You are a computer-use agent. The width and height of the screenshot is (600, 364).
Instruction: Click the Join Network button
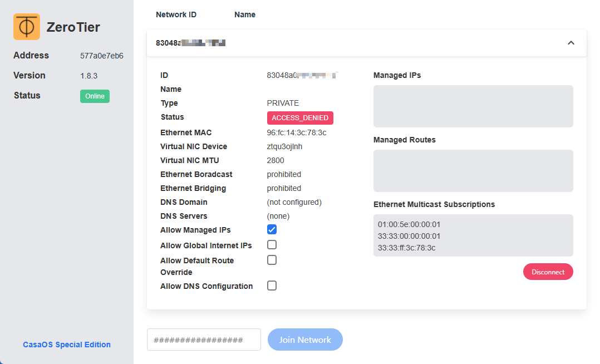305,340
